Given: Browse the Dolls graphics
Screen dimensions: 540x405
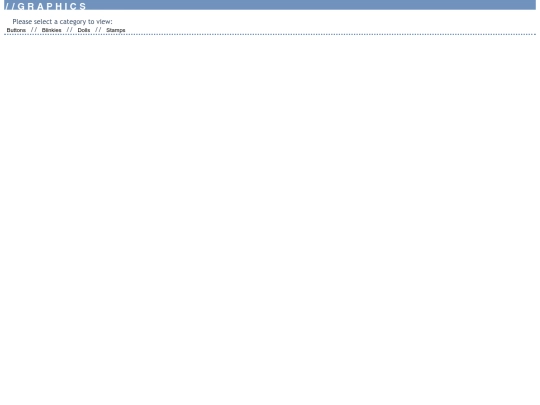Looking at the screenshot, I should pyautogui.click(x=84, y=30).
